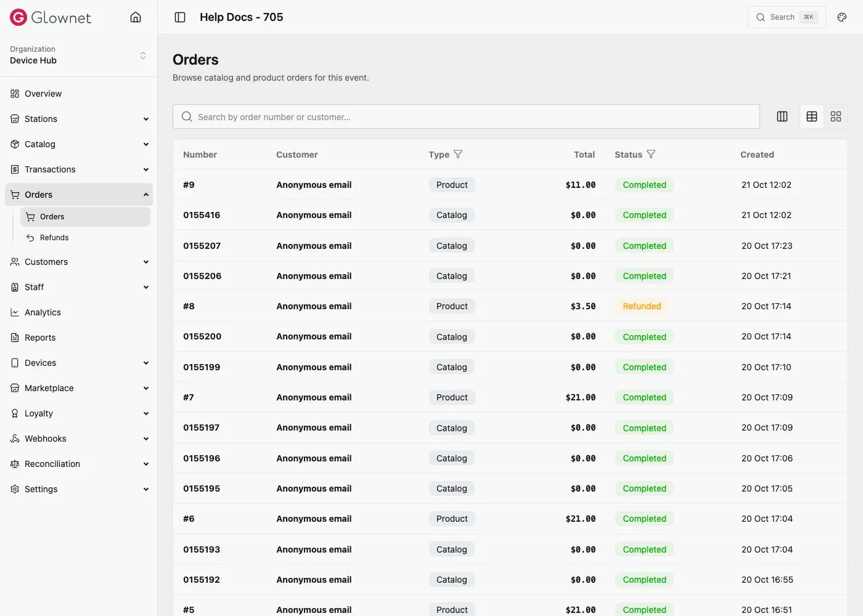Focus the order number search field
863x616 pixels.
(x=466, y=116)
